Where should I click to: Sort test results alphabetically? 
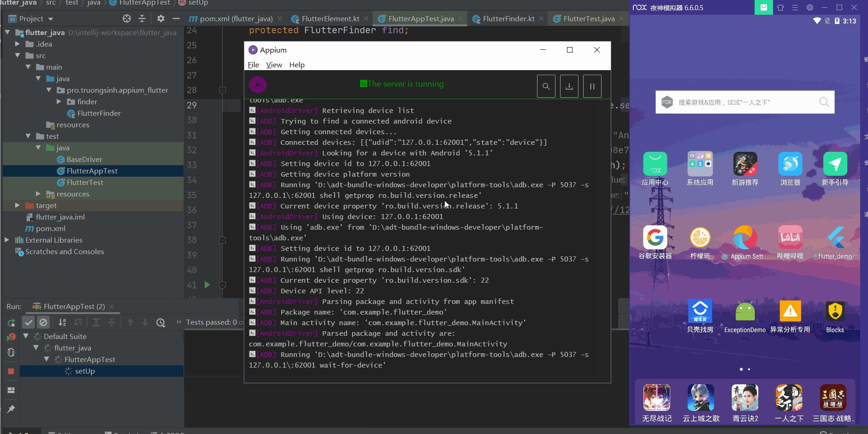62,322
